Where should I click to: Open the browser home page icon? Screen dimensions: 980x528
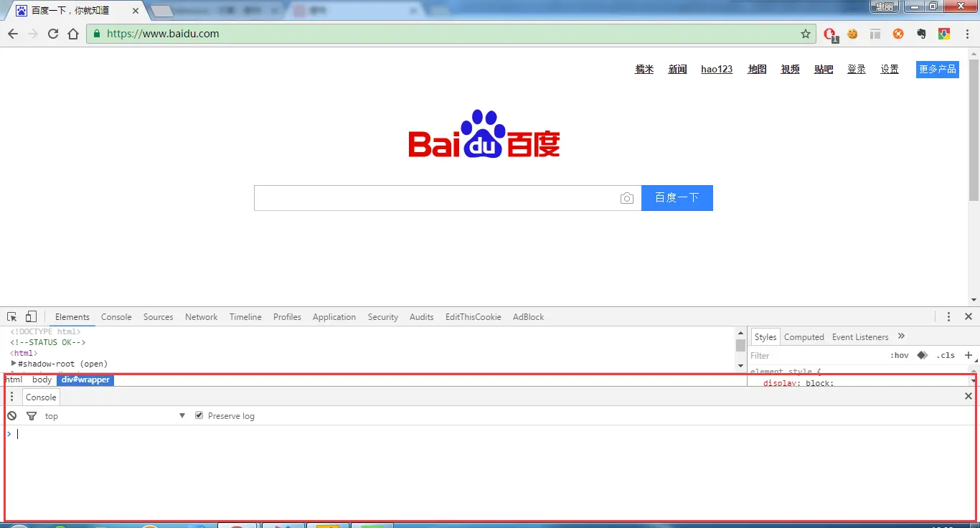click(x=73, y=34)
